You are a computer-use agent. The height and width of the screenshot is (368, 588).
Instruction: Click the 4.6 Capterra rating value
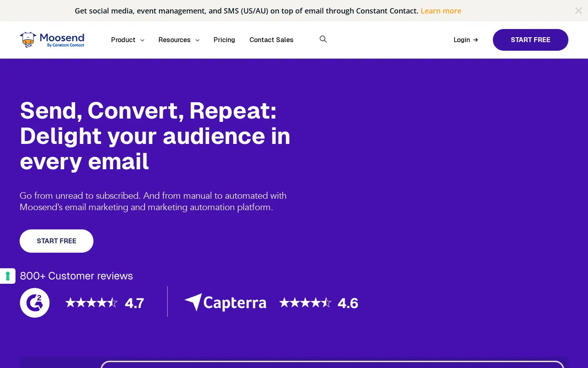point(348,303)
